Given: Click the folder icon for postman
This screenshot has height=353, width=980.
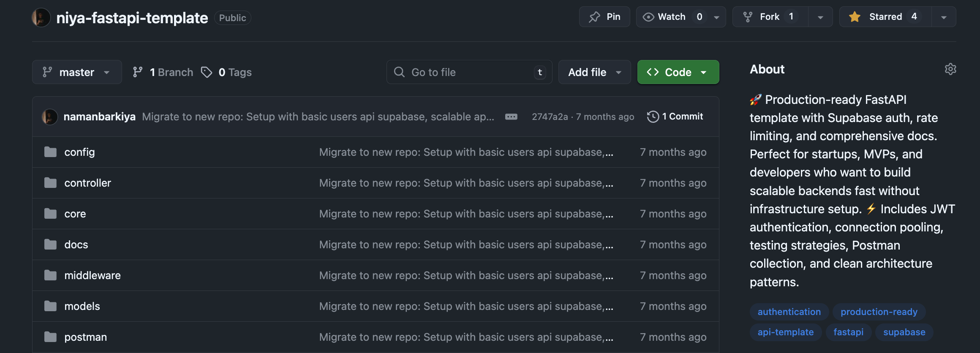Looking at the screenshot, I should [x=50, y=337].
